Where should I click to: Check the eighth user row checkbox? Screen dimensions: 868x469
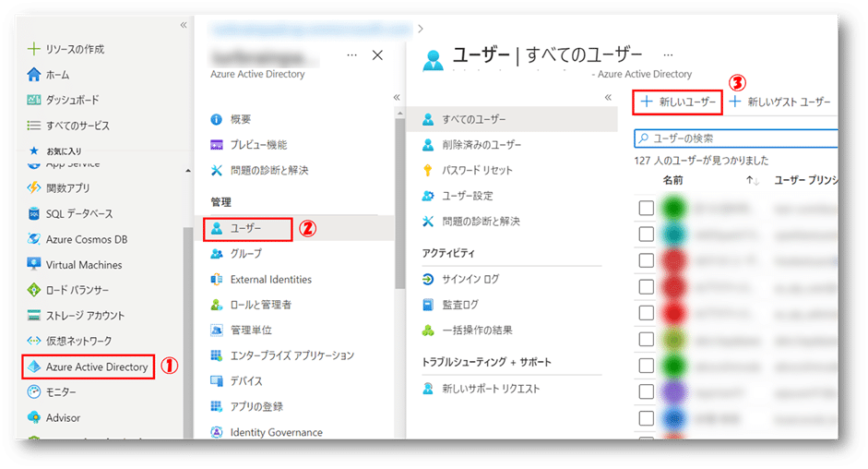click(x=646, y=391)
